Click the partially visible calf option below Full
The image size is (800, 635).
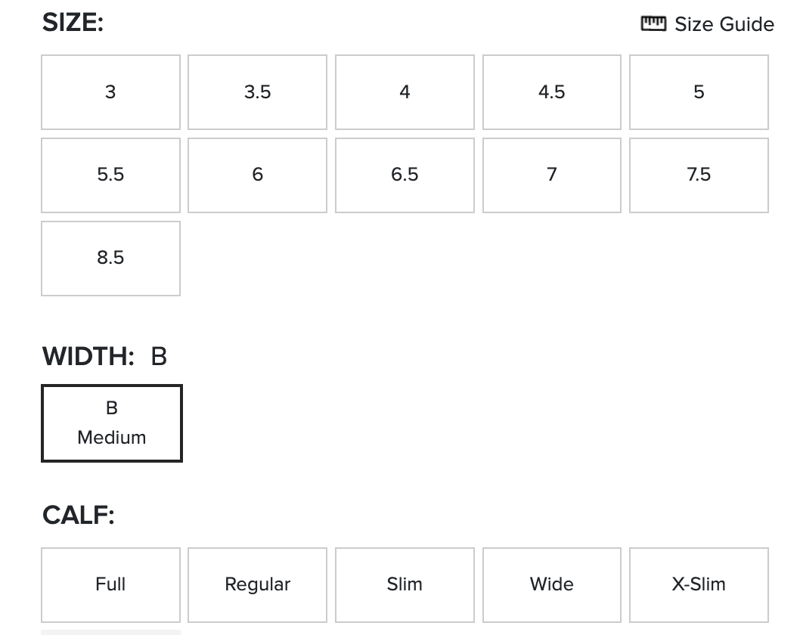pos(110,632)
